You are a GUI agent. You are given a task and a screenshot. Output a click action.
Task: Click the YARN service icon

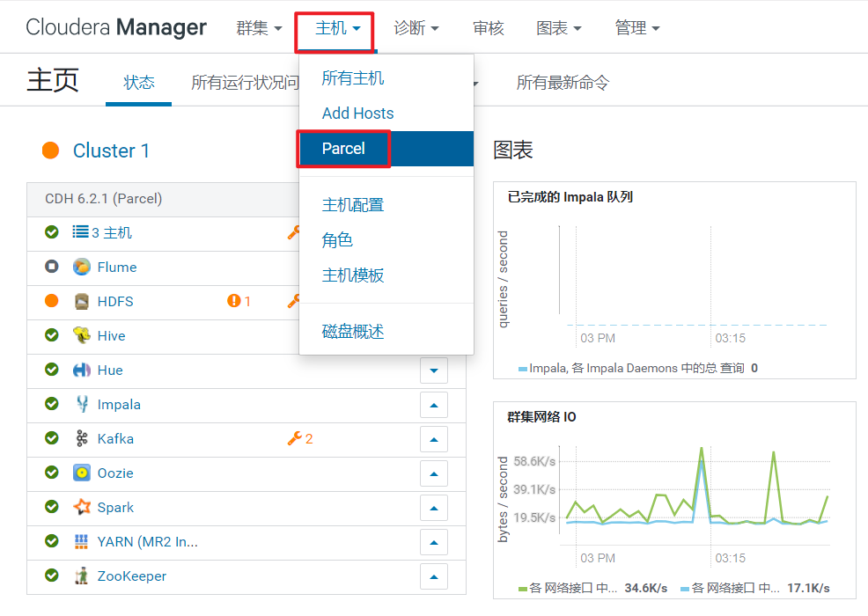tap(81, 541)
